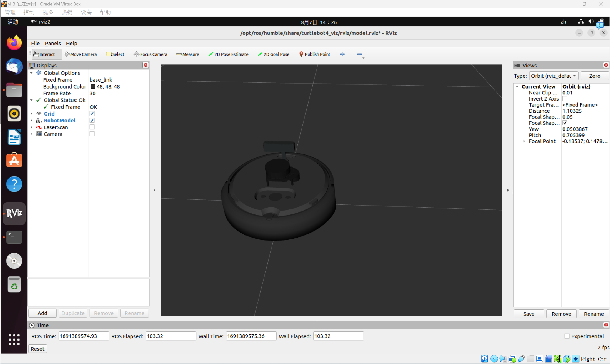Collapse the Global Status tree node
Image resolution: width=610 pixels, height=364 pixels.
(31, 100)
